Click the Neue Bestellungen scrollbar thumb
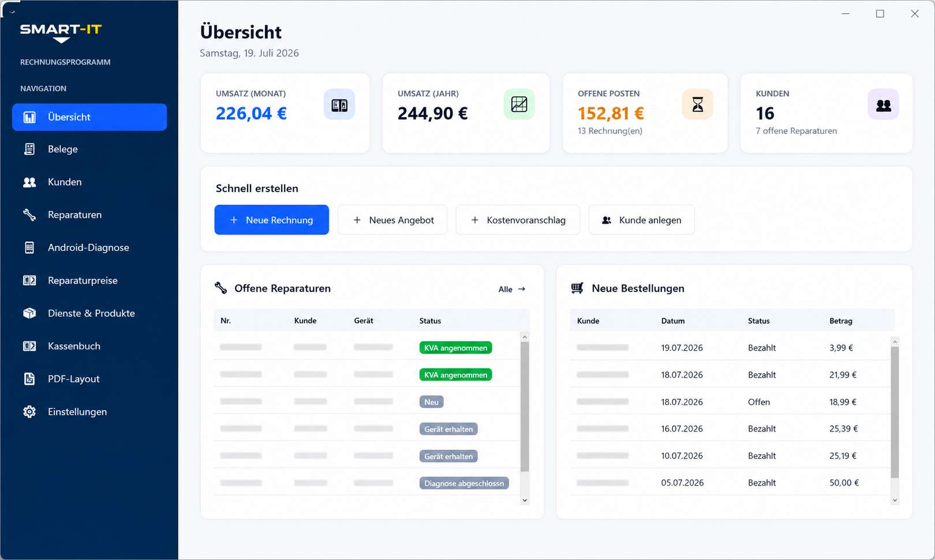The width and height of the screenshot is (935, 560). click(895, 413)
